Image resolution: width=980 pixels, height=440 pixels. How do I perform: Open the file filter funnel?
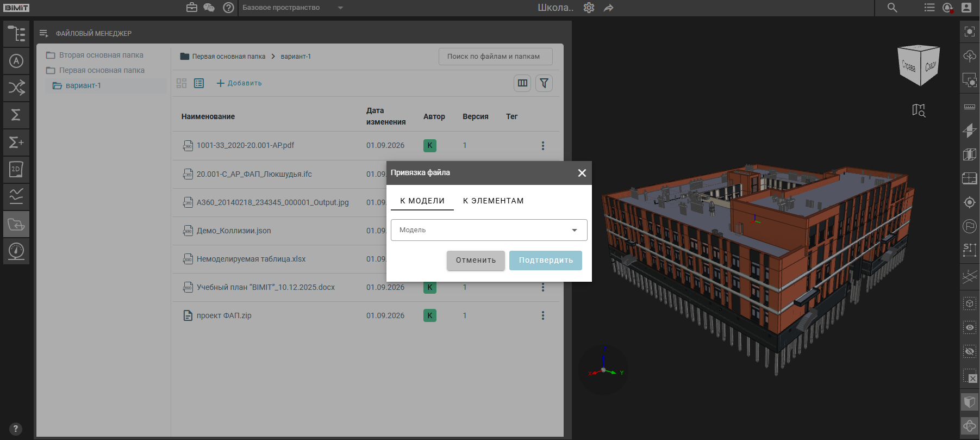[544, 83]
